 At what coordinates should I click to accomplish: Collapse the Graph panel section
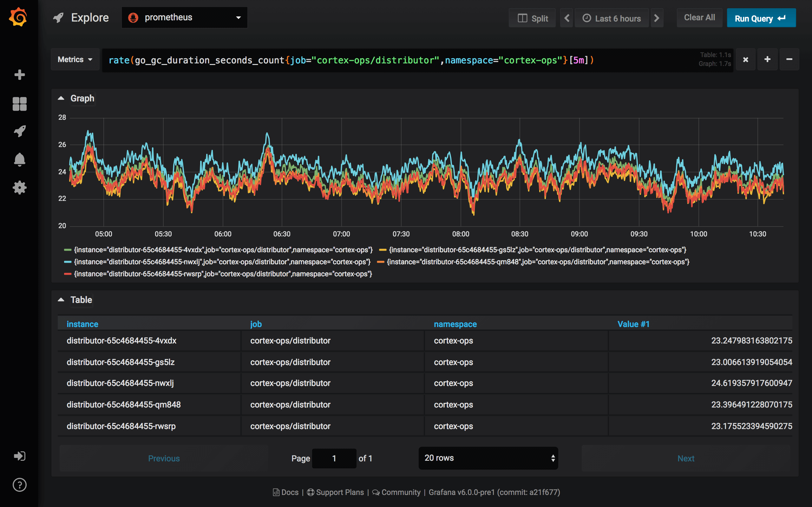coord(62,98)
